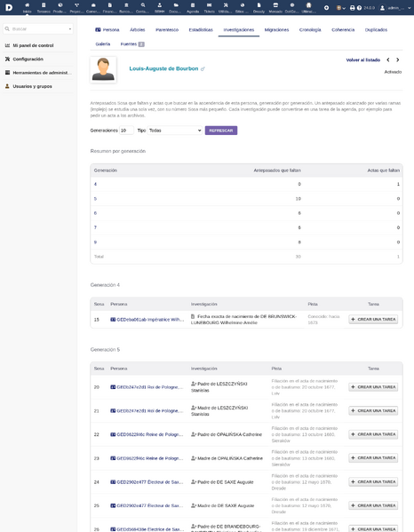
Task: Switch to the Cronología tab
Action: tap(310, 30)
